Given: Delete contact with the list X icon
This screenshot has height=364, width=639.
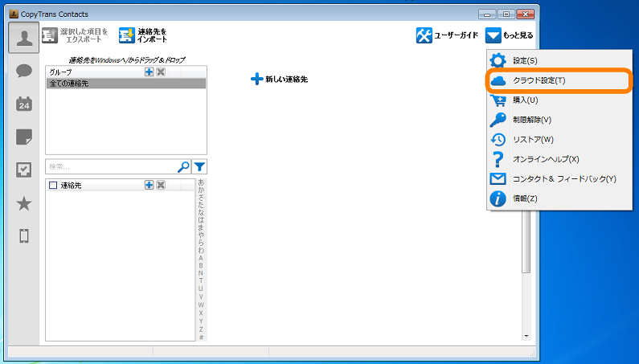Looking at the screenshot, I should pos(161,185).
